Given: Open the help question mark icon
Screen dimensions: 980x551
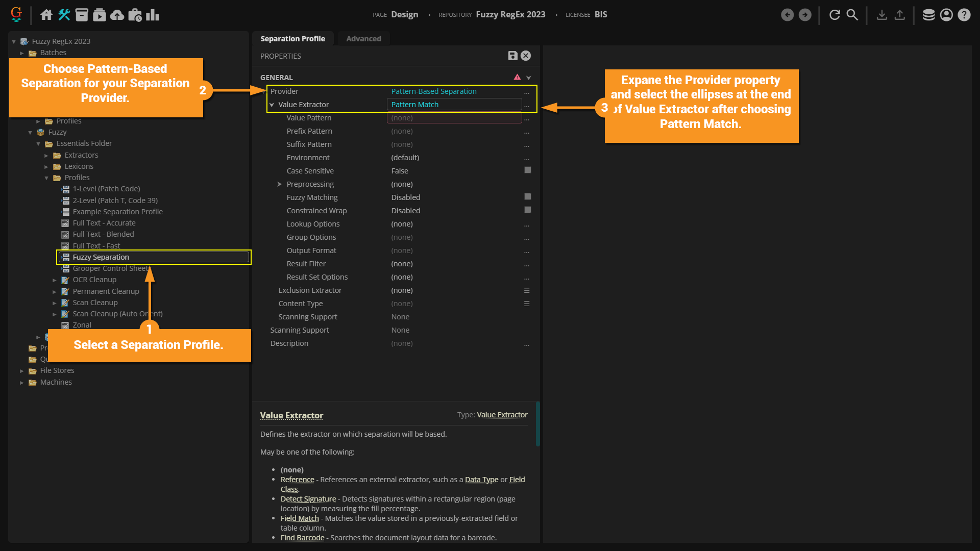Looking at the screenshot, I should click(x=964, y=15).
